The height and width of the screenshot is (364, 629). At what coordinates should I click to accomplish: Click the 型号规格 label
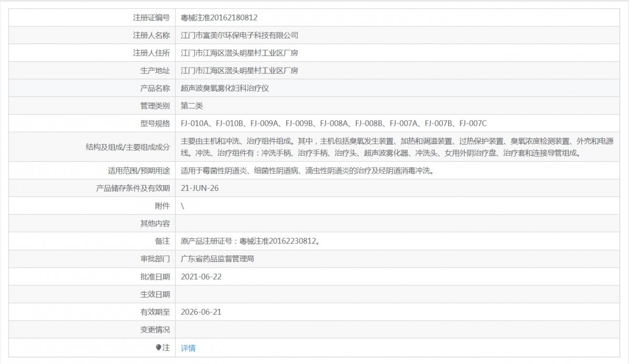155,124
